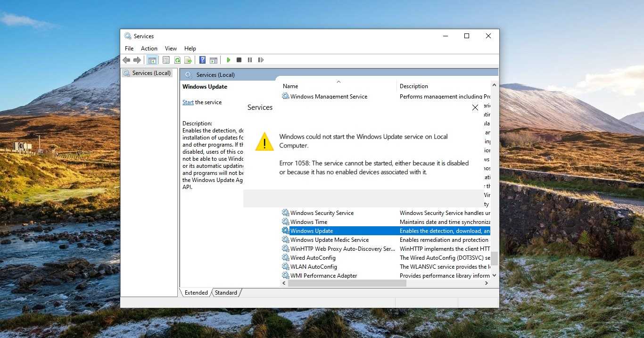Start the service with the green play icon
This screenshot has height=338, width=644.
pyautogui.click(x=228, y=60)
